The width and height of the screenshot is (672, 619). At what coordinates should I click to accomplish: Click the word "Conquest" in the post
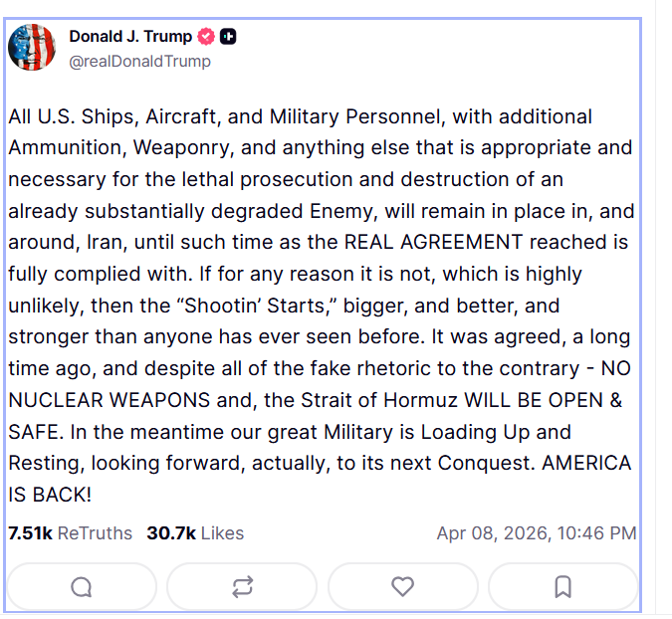pyautogui.click(x=473, y=463)
